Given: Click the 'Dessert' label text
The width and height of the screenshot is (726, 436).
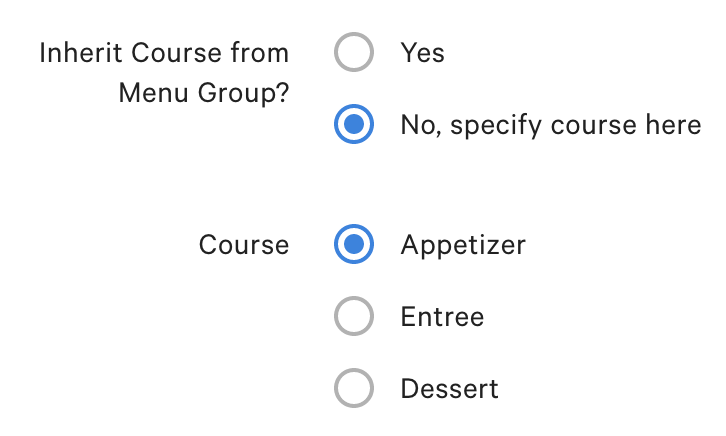Looking at the screenshot, I should (x=449, y=388).
